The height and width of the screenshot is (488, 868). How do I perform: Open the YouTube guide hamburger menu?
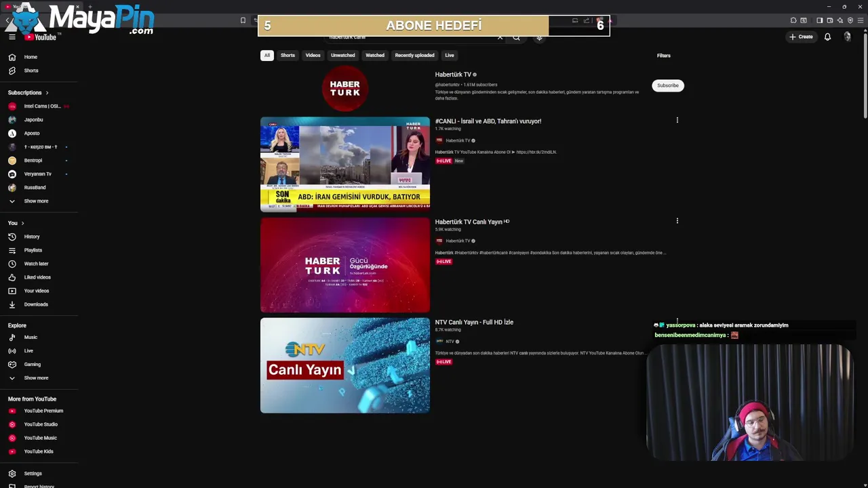pos(12,37)
